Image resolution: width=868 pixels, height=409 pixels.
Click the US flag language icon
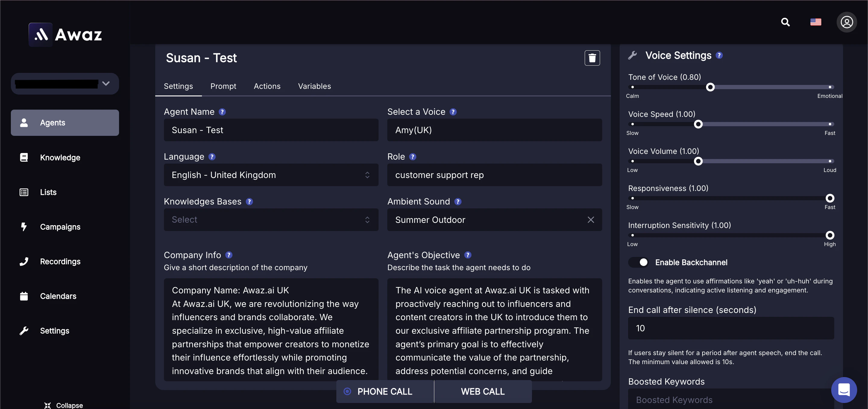click(x=816, y=22)
